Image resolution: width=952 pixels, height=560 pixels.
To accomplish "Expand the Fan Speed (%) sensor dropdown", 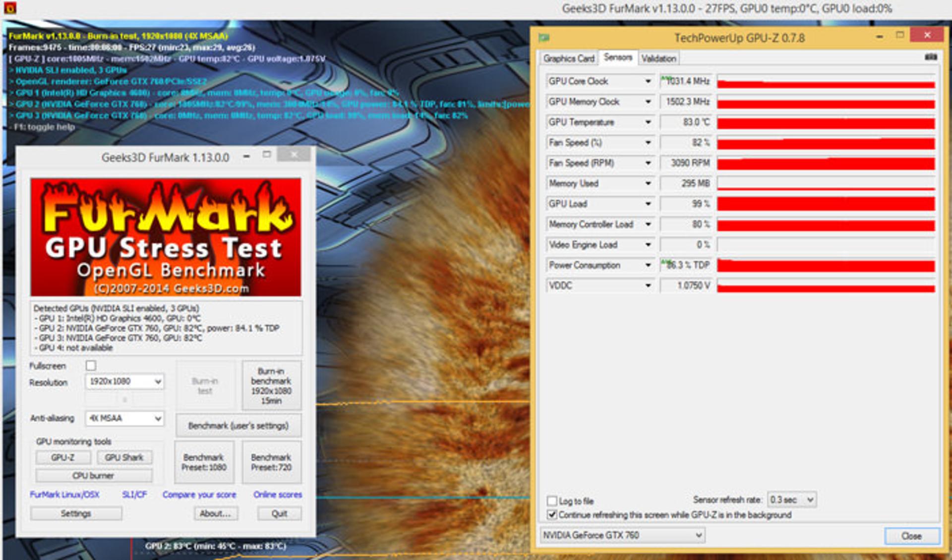I will click(648, 143).
